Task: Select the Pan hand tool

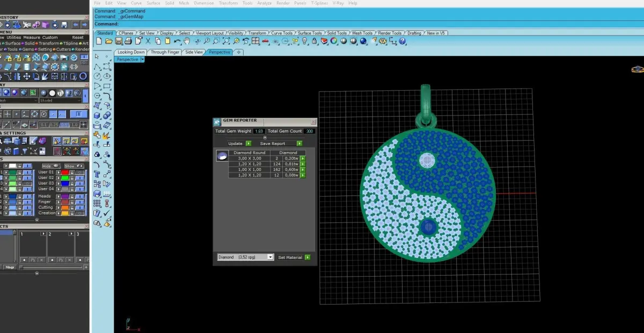Action: pyautogui.click(x=187, y=41)
